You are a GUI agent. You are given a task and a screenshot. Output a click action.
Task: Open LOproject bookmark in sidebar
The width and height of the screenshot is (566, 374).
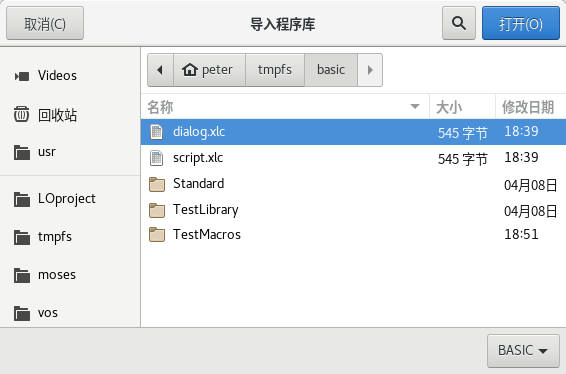tap(67, 199)
